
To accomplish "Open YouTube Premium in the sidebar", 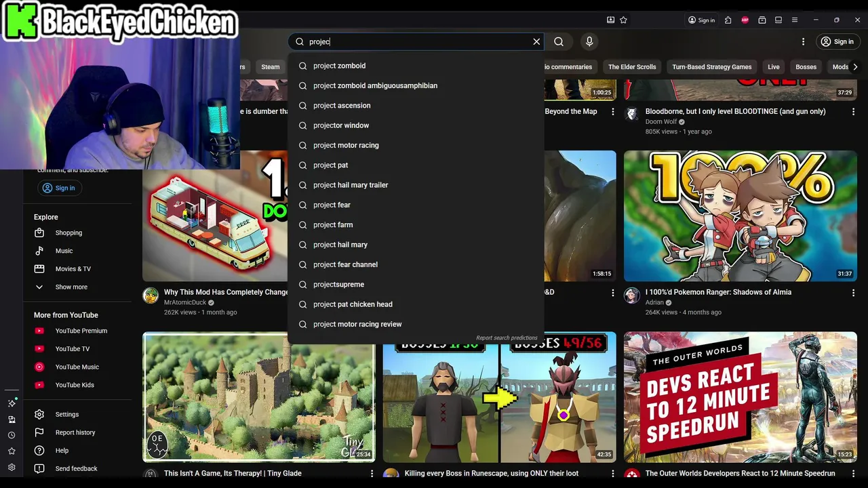I will (81, 331).
